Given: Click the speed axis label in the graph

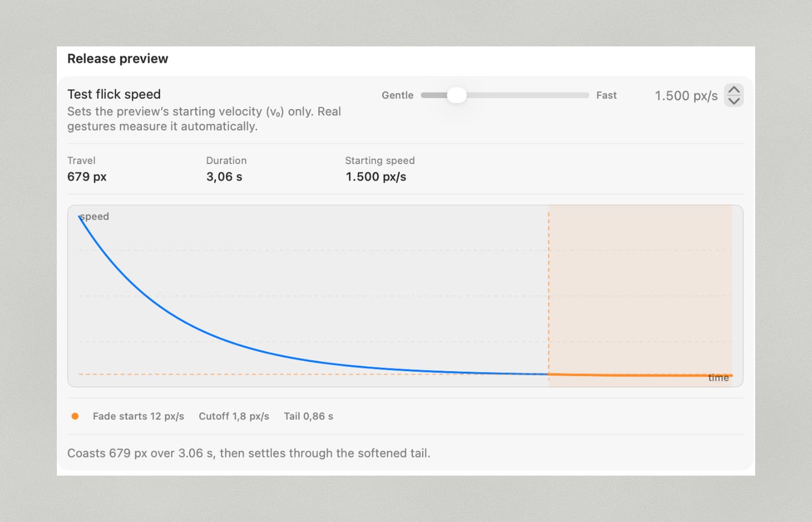Looking at the screenshot, I should tap(94, 216).
